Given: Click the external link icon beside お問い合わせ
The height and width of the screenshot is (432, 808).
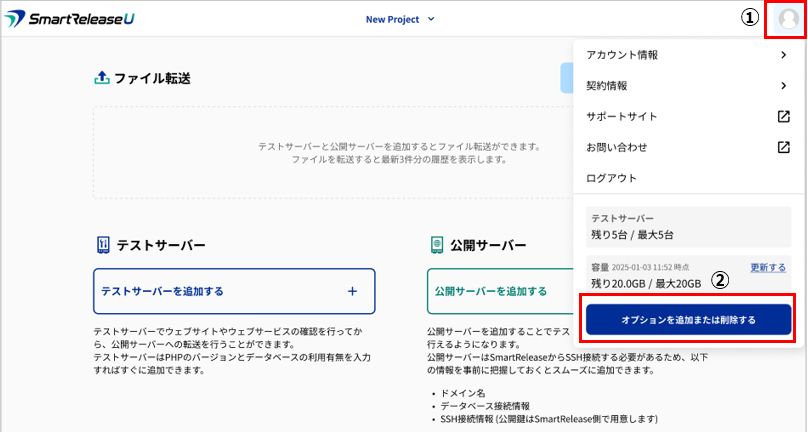Looking at the screenshot, I should coord(784,147).
